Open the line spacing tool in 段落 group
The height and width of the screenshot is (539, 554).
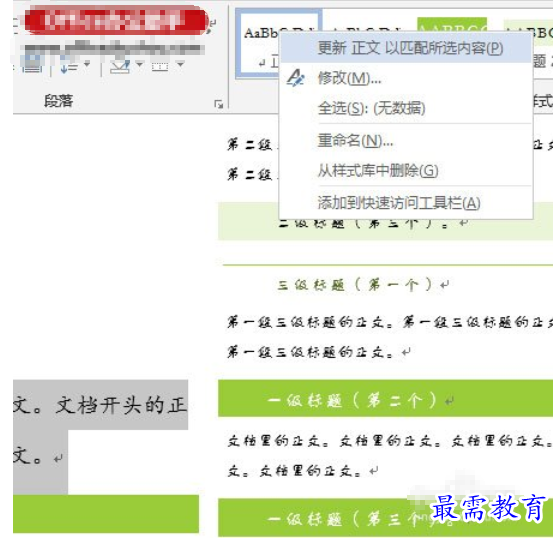tap(70, 66)
